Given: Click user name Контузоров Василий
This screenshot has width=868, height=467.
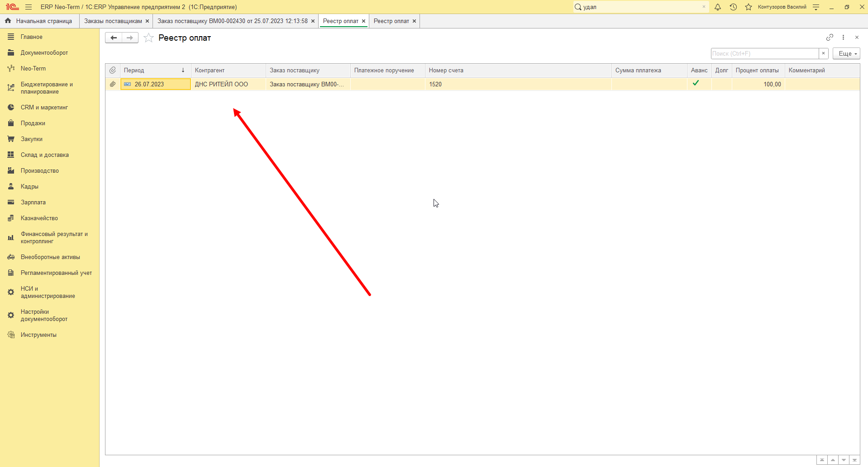Looking at the screenshot, I should (782, 7).
